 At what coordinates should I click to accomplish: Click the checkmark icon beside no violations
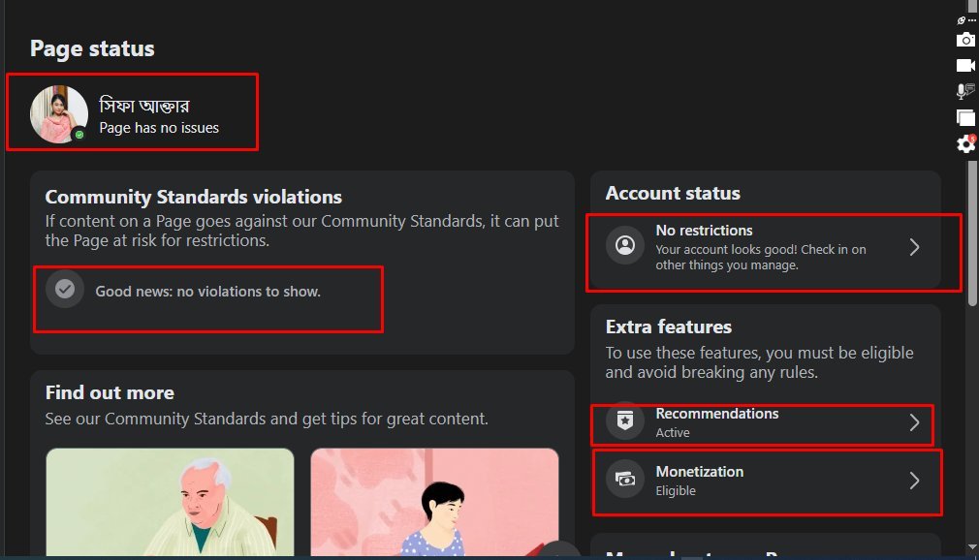(x=64, y=289)
